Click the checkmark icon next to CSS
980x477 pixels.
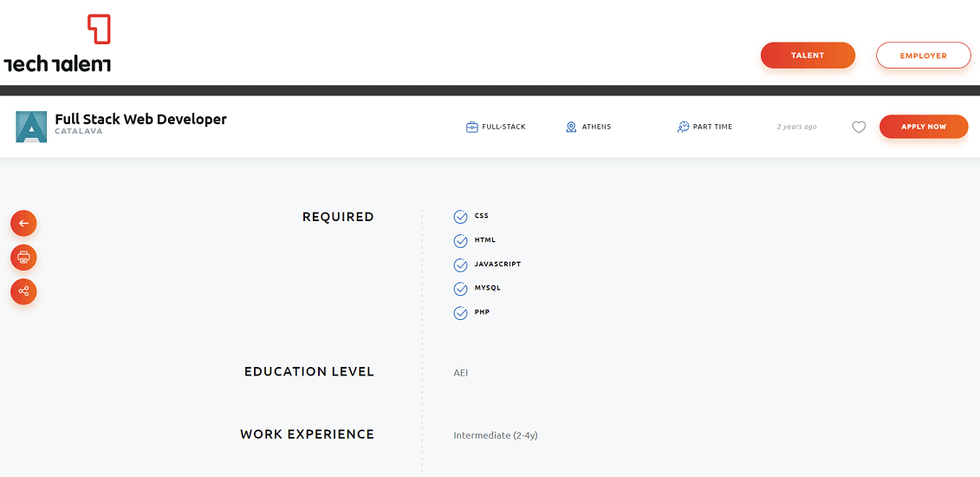(461, 217)
